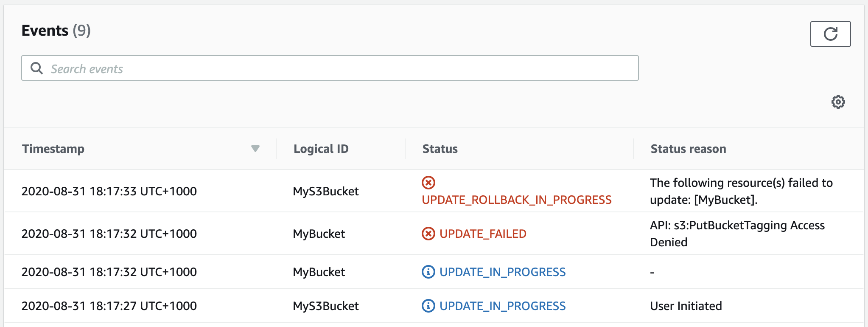Image resolution: width=868 pixels, height=327 pixels.
Task: Click info icon of MyBucket UPDATE_IN_PROGRESS
Action: pyautogui.click(x=428, y=272)
